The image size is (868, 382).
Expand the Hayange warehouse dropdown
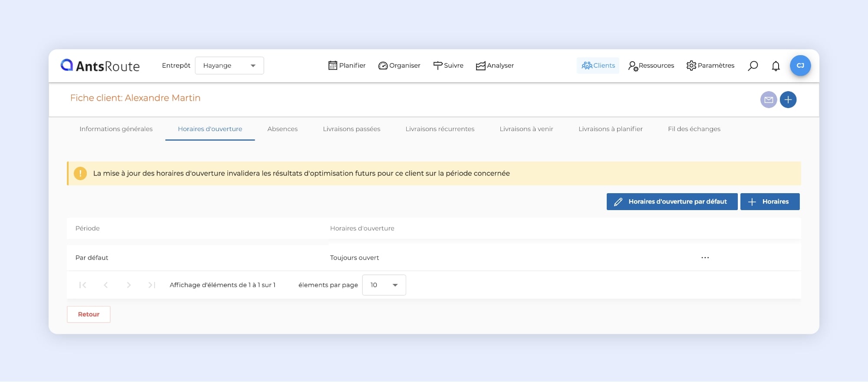click(x=229, y=66)
